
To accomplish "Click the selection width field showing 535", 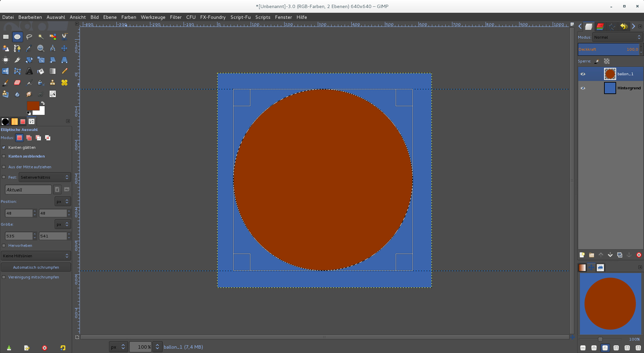I will [x=19, y=236].
